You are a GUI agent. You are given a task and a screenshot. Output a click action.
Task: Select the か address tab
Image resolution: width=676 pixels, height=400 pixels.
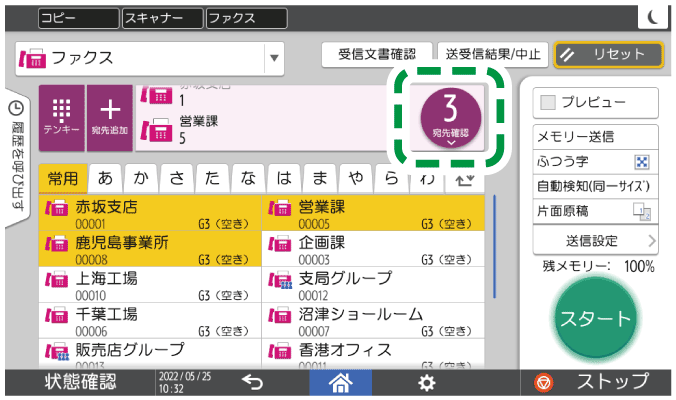tap(141, 178)
